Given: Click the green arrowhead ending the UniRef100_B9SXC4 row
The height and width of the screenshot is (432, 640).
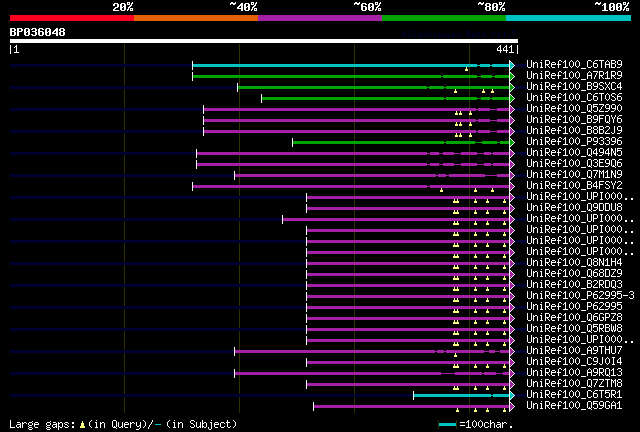Looking at the screenshot, I should 512,87.
